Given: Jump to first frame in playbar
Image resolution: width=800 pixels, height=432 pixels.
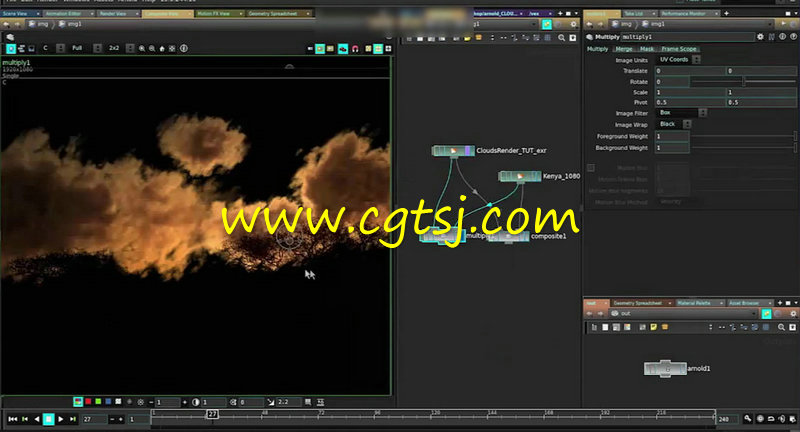Looking at the screenshot, I should pyautogui.click(x=13, y=419).
